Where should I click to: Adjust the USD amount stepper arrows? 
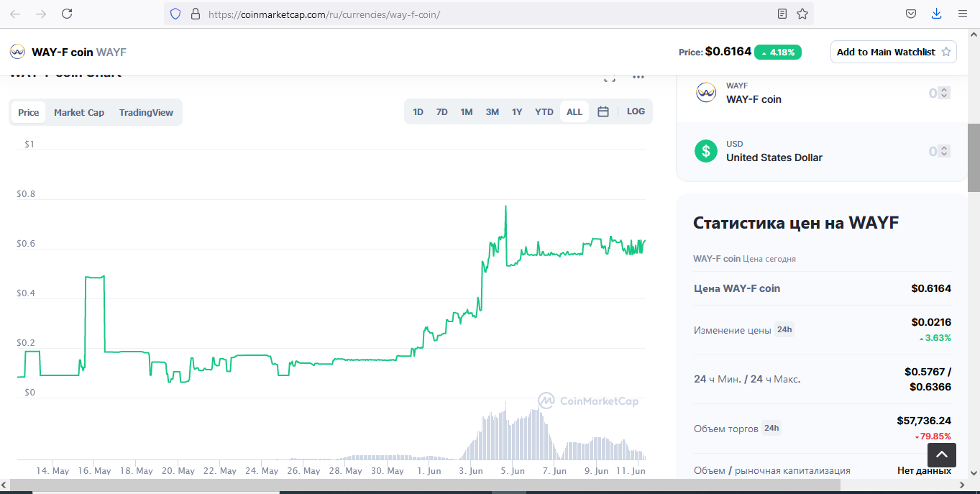coord(945,151)
